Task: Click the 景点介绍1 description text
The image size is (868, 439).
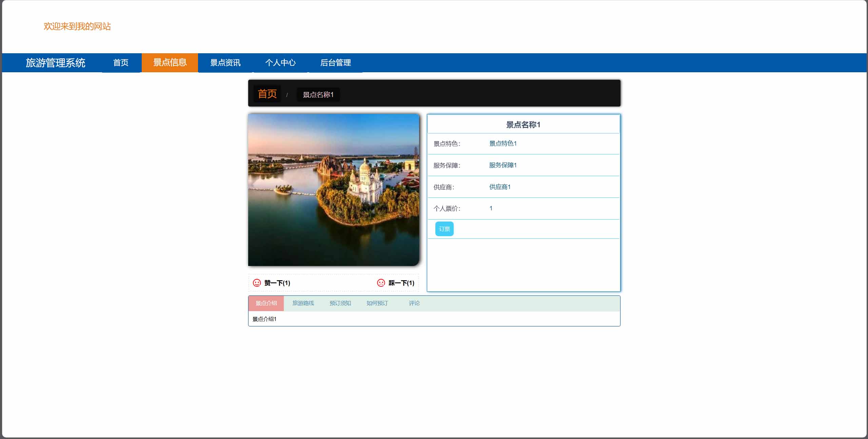Action: click(x=264, y=319)
